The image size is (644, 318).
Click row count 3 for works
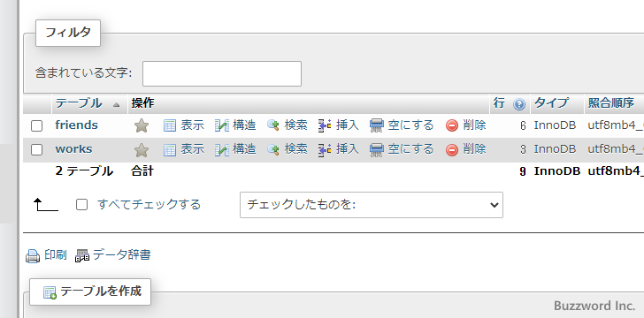pyautogui.click(x=523, y=150)
